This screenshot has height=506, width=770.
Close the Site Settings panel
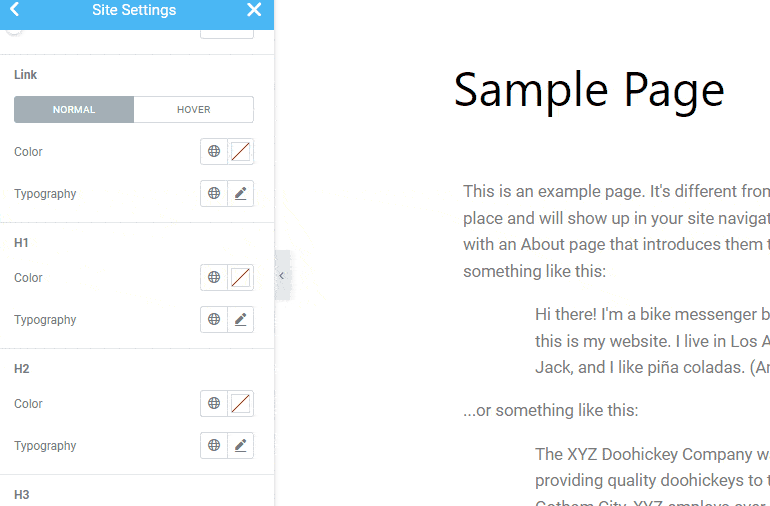(254, 9)
